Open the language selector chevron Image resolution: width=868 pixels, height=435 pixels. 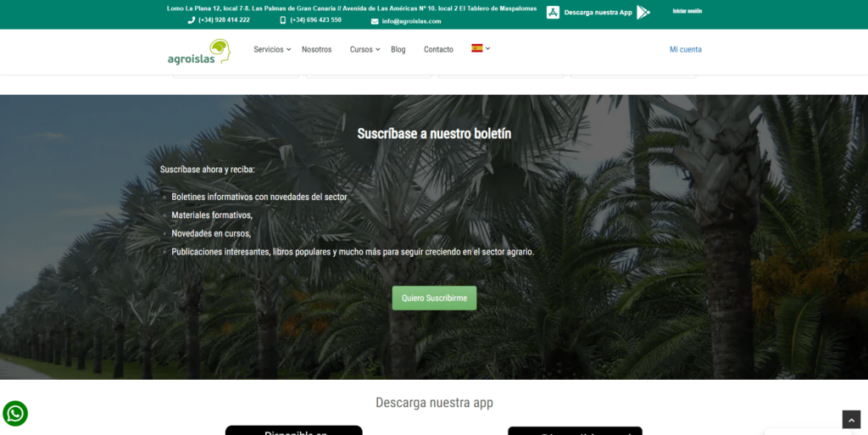(x=487, y=48)
